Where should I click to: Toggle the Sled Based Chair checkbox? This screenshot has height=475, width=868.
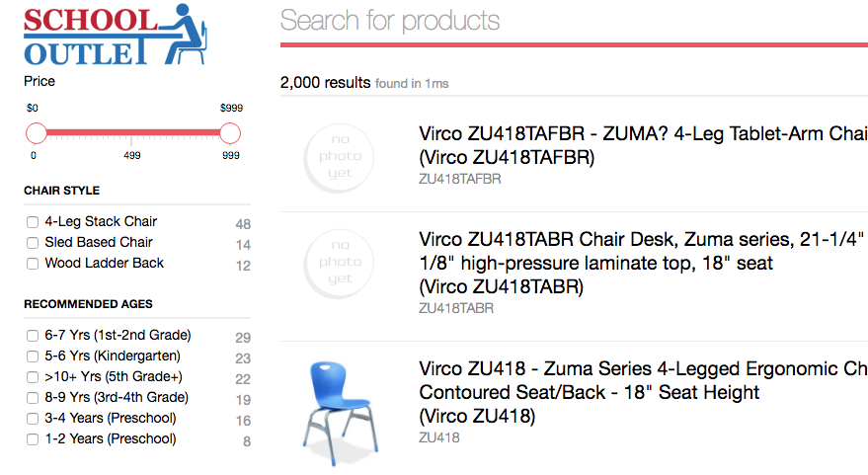pyautogui.click(x=33, y=243)
